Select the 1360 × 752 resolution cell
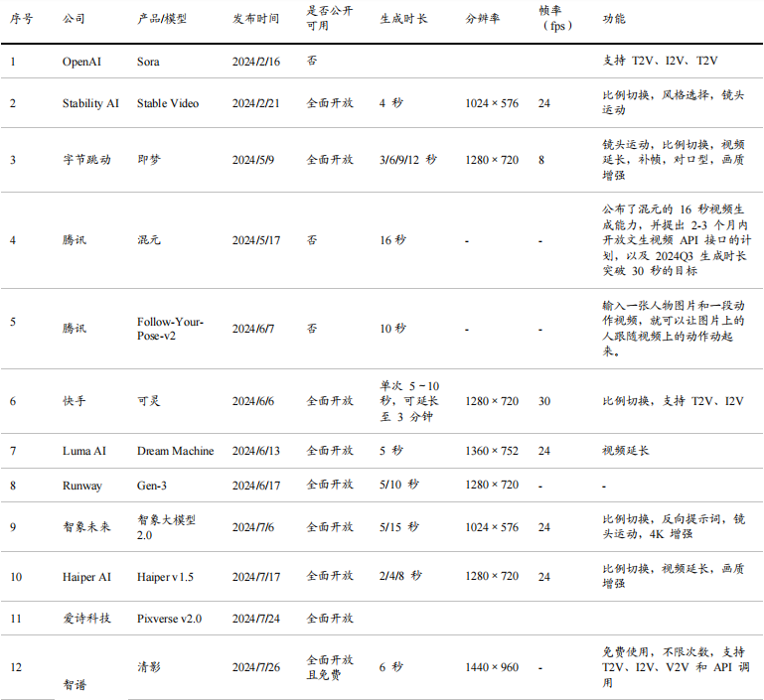The height and width of the screenshot is (700, 764). 491,451
